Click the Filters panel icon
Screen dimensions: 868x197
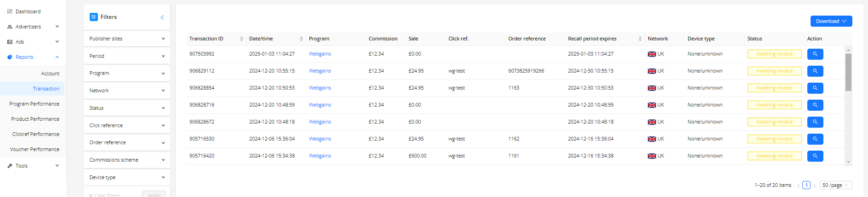click(94, 17)
